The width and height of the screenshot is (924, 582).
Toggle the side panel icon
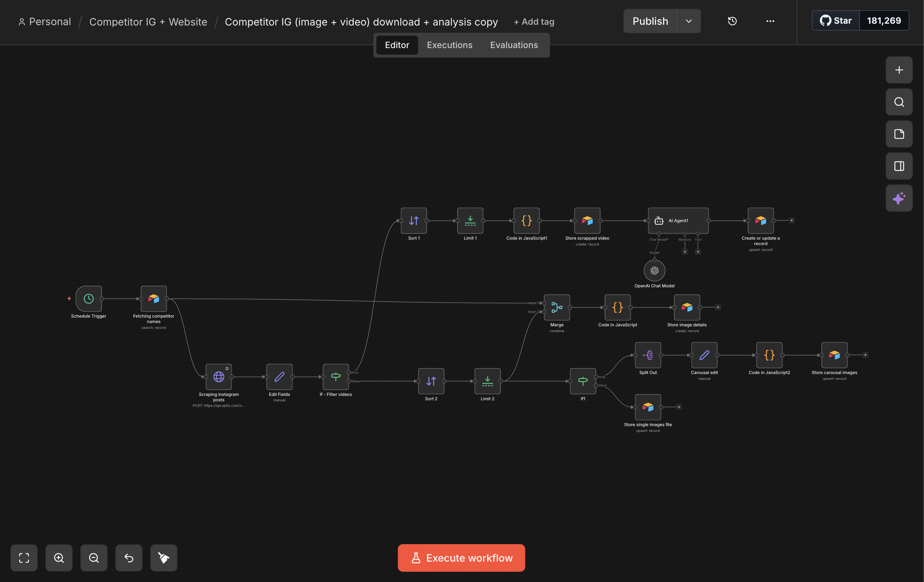click(899, 166)
